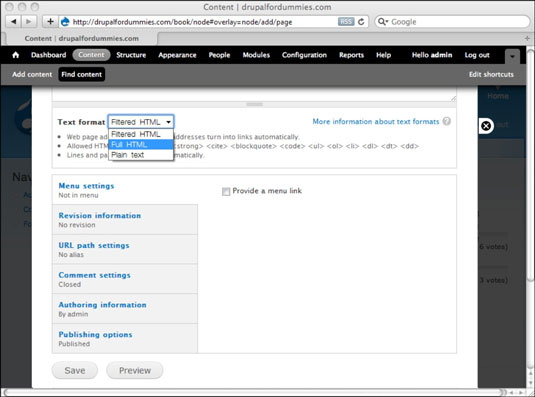Close the overlay with the X icon

[x=486, y=126]
